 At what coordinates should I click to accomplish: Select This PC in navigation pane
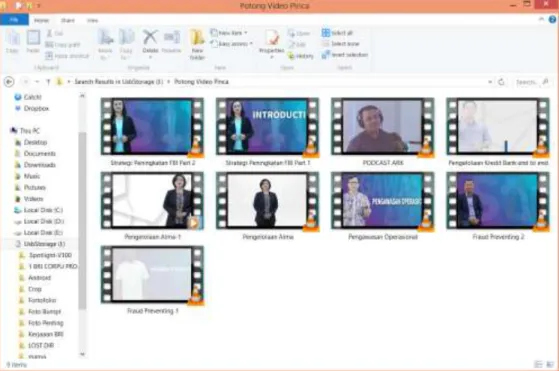25,131
